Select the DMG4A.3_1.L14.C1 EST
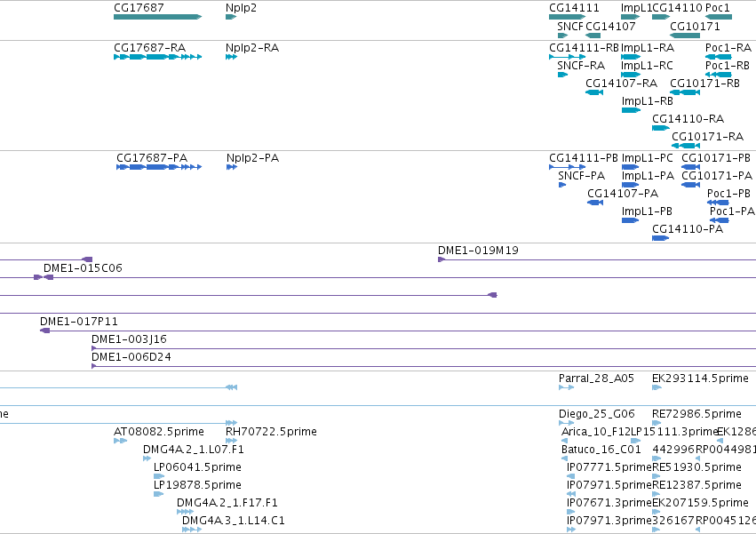Viewport: 756px width, 534px height. pos(192,530)
